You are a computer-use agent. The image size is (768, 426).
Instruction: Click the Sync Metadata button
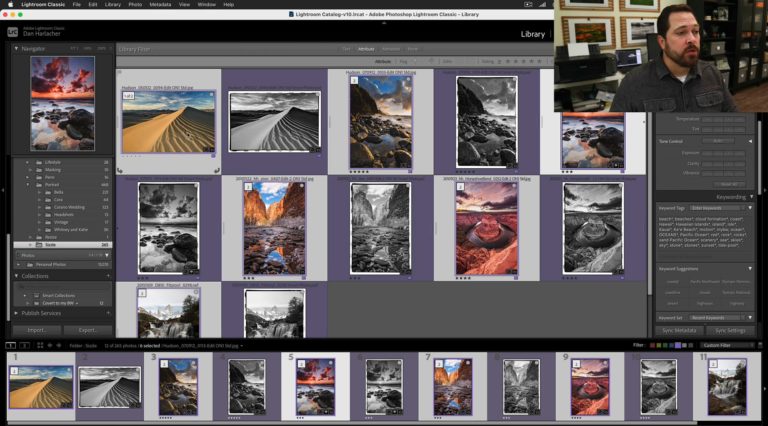679,331
